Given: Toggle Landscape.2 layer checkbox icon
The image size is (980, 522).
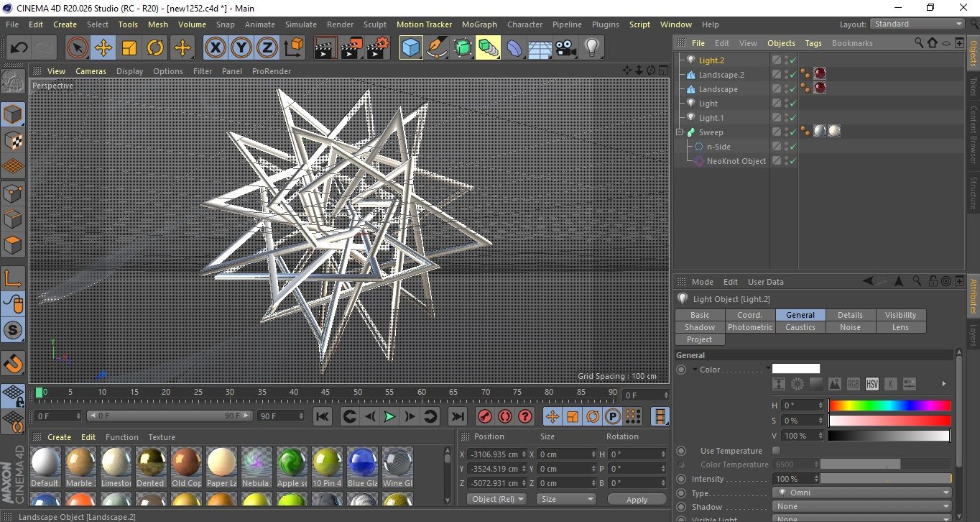Looking at the screenshot, I should (777, 75).
